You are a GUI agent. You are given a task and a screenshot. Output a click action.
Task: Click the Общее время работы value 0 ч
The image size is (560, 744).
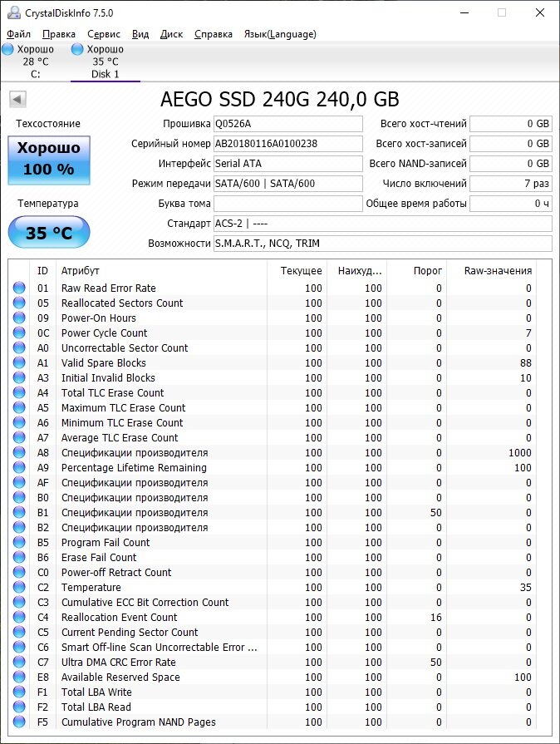tap(511, 204)
